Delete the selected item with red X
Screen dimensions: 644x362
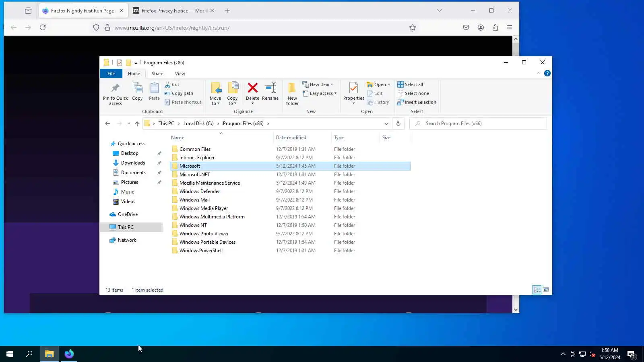pos(252,88)
